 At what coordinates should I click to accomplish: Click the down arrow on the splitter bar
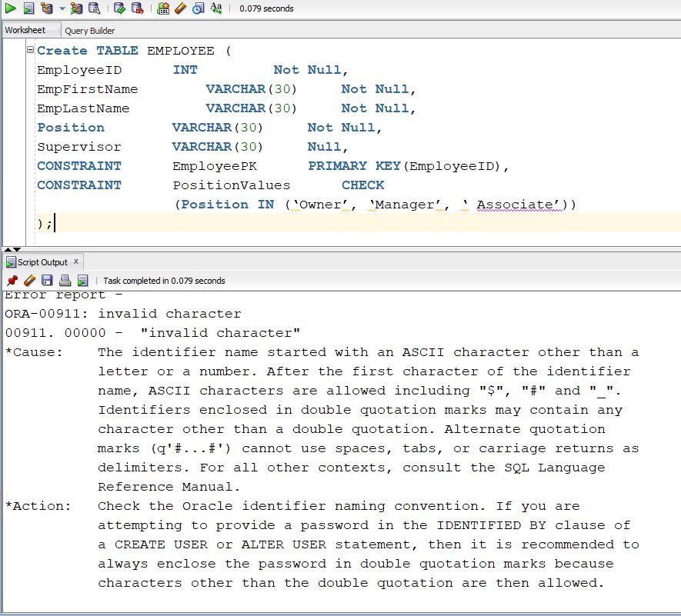tap(17, 250)
